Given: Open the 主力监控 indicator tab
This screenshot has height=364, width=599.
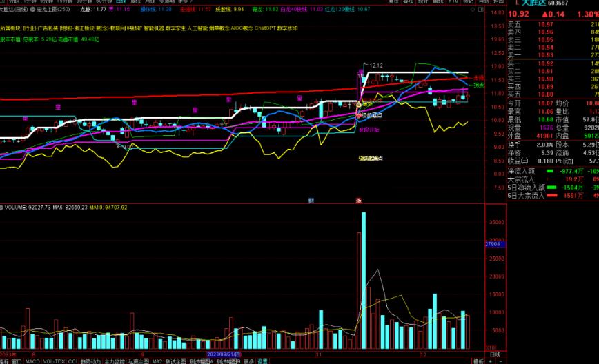Looking at the screenshot, I should pyautogui.click(x=115, y=361).
